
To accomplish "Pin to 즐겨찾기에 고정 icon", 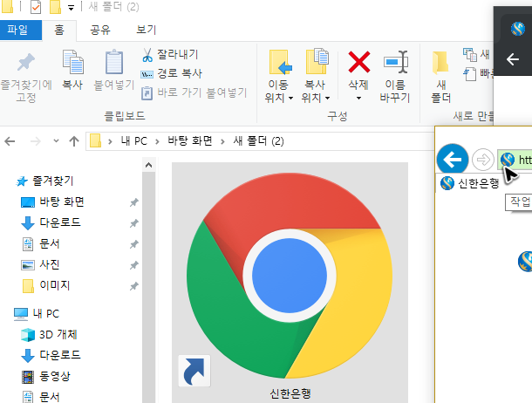I will pos(26,63).
